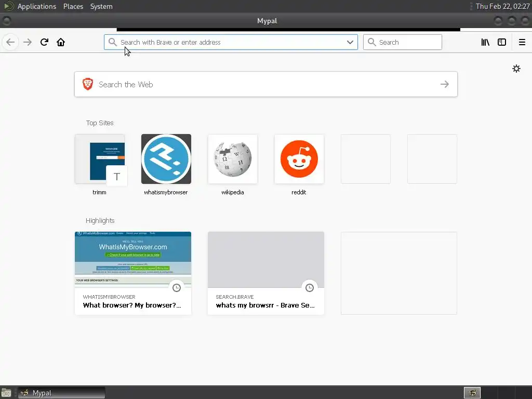Open the search.brave highlight card
Screen dimensions: 532x399
(x=266, y=273)
